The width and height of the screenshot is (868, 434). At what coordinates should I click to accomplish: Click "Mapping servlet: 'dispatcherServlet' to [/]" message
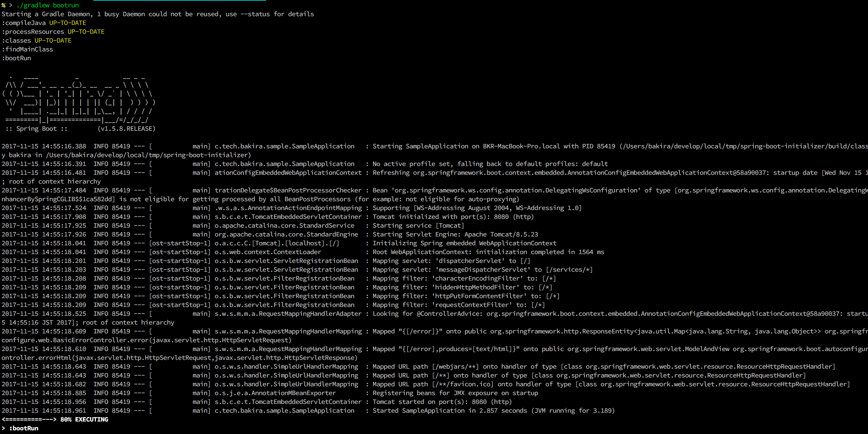451,261
